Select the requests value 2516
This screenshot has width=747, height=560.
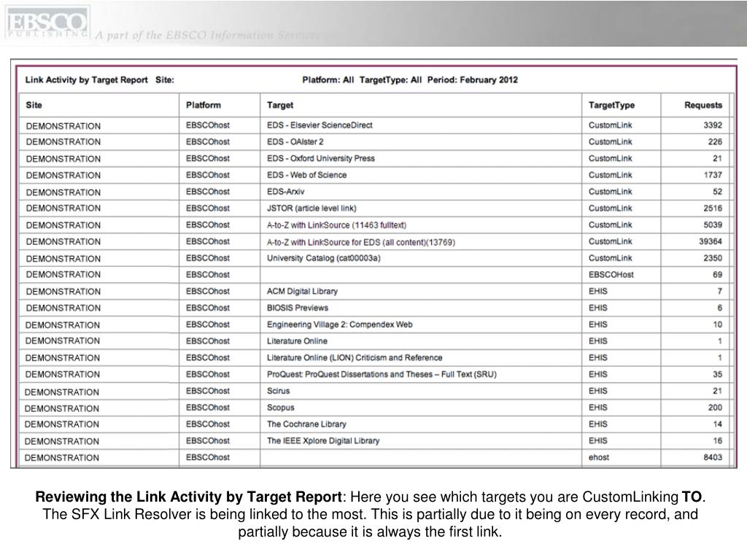[713, 208]
